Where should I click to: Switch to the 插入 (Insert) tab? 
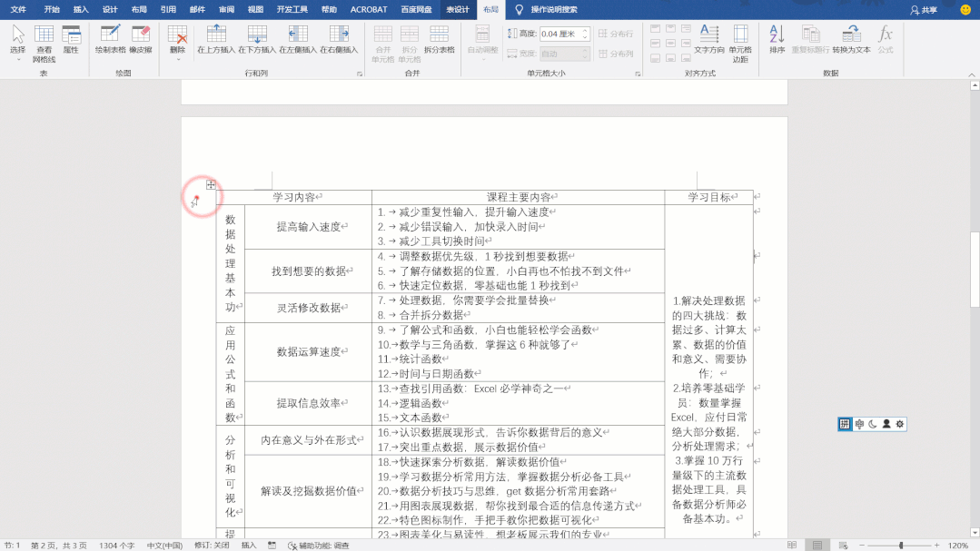coord(81,9)
